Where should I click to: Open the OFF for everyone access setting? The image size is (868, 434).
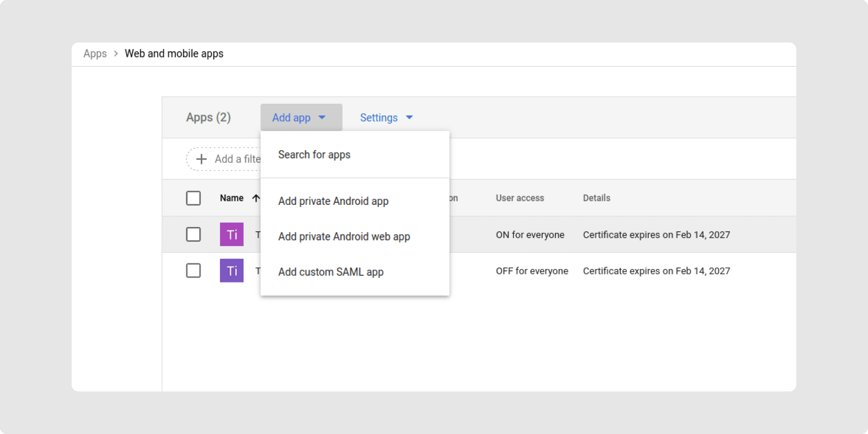532,271
